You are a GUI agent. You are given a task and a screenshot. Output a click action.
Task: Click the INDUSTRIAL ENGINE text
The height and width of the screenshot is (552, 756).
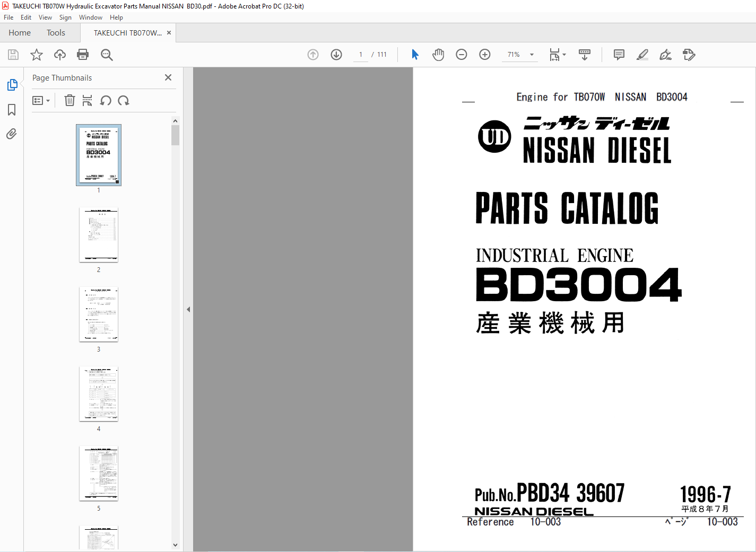[x=554, y=256]
